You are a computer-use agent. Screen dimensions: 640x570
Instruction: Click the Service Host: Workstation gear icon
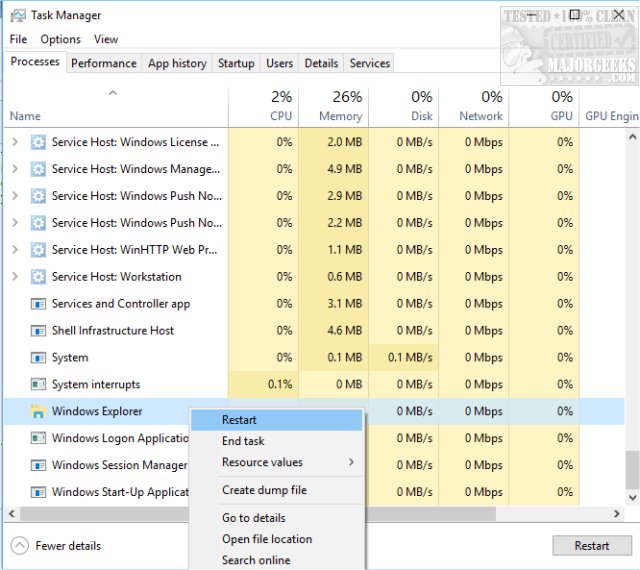coord(39,277)
